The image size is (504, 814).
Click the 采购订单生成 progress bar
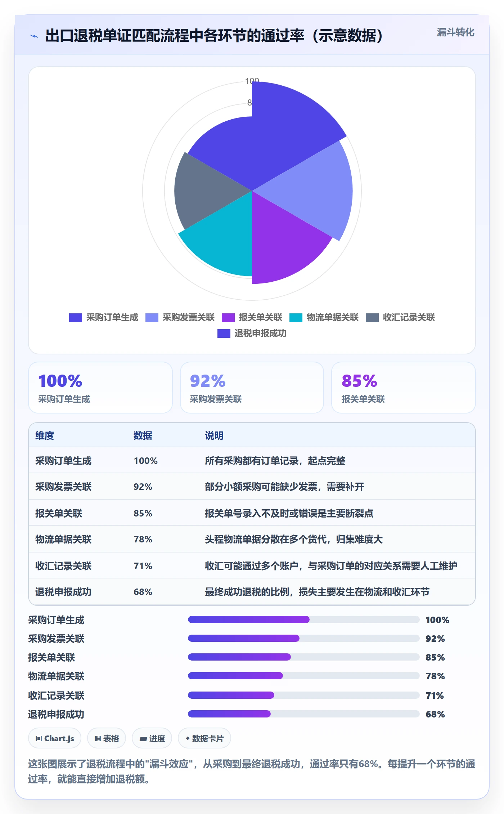[x=303, y=620]
